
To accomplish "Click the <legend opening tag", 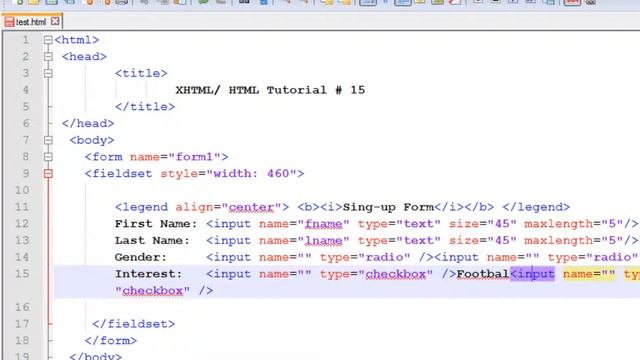I will (141, 207).
